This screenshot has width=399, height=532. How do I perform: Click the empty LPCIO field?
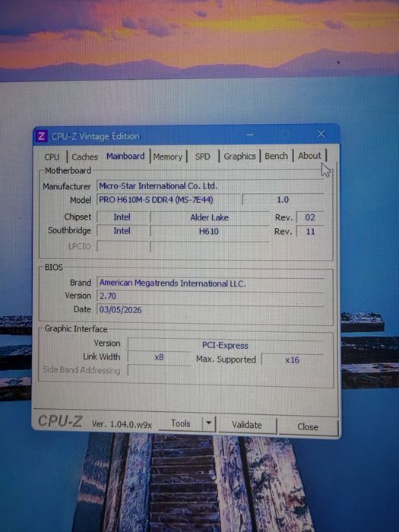pos(210,246)
